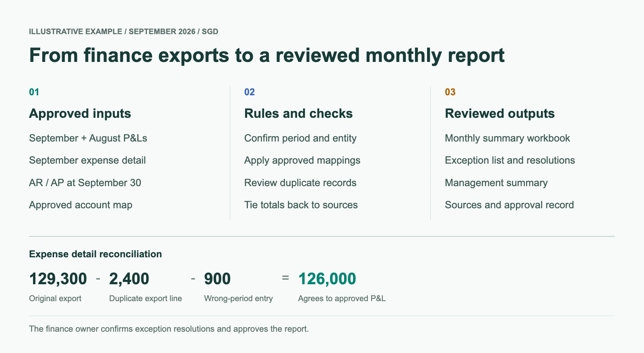
Task: Click the step number '03'
Action: [450, 92]
